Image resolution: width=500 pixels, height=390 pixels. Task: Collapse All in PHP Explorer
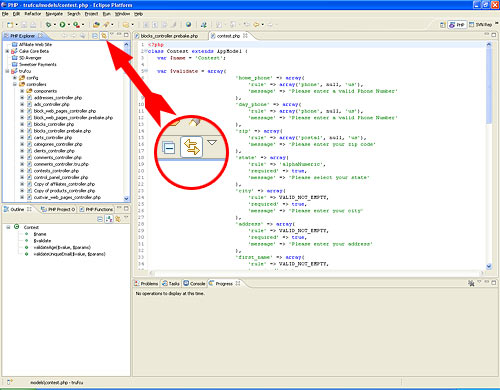(x=95, y=35)
